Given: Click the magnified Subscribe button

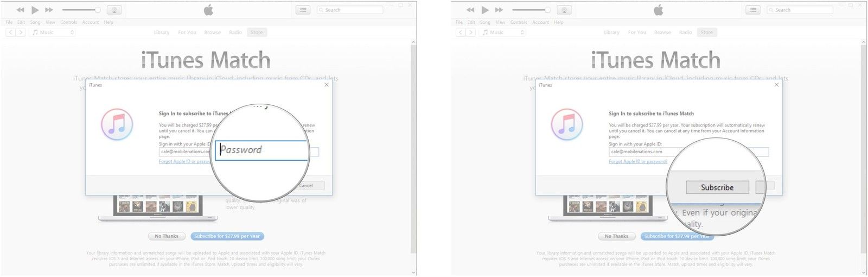Looking at the screenshot, I should [717, 187].
